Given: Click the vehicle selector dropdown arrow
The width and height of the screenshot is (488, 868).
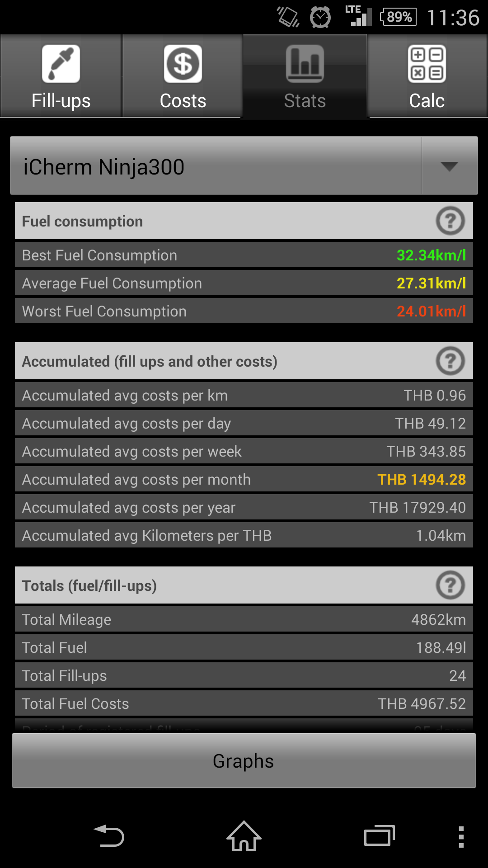Looking at the screenshot, I should (450, 166).
